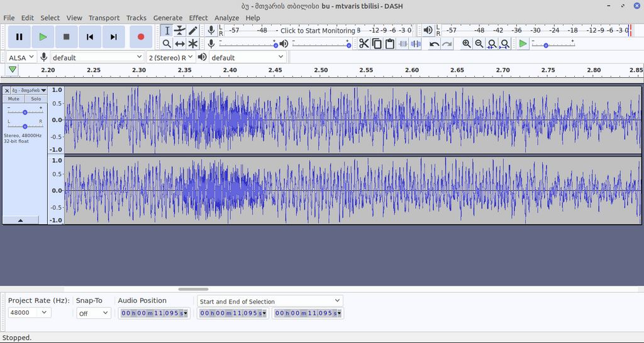
Task: Choose the Multi-Tool asterisk icon
Action: coord(193,43)
